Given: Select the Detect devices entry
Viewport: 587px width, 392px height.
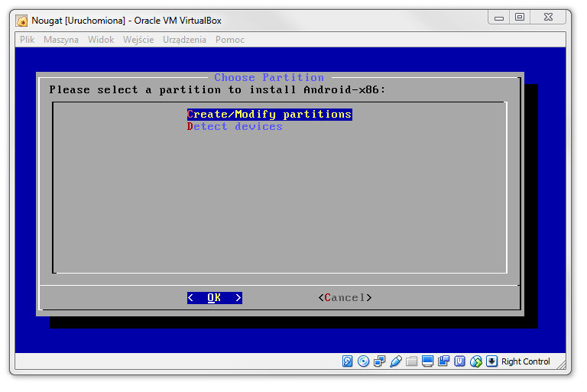Looking at the screenshot, I should click(235, 127).
